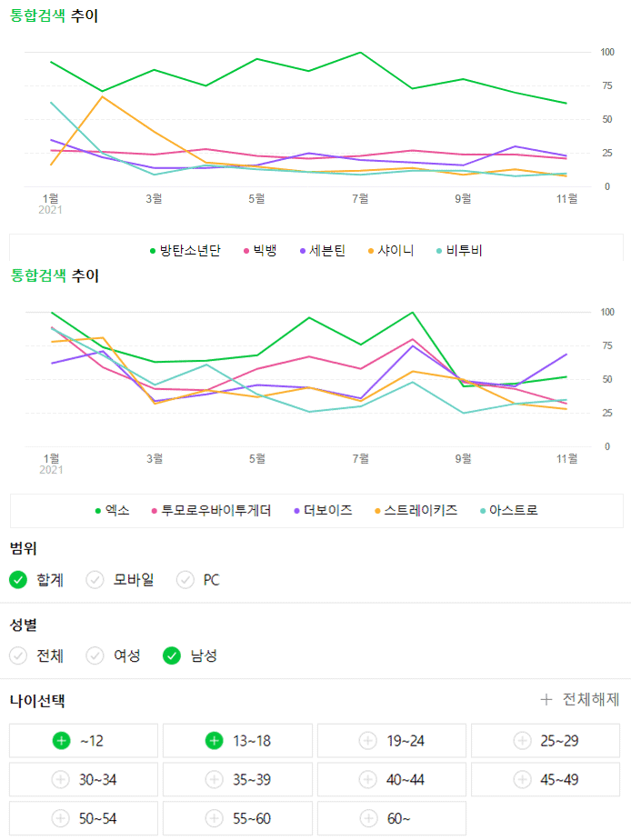631x840 pixels.
Task: Hide 엑소 line via second chart legend
Action: click(x=113, y=511)
